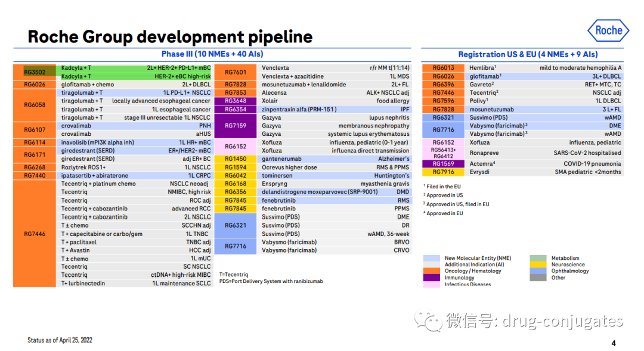Screen dimensions: 644x351
Task: Select the RG7159 Gazyva code cell
Action: tap(236, 126)
